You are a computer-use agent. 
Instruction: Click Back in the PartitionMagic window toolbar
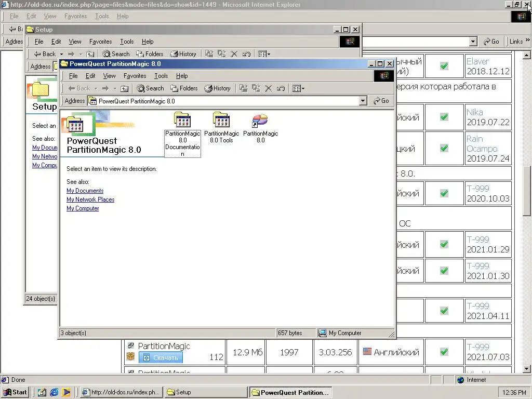(x=79, y=88)
